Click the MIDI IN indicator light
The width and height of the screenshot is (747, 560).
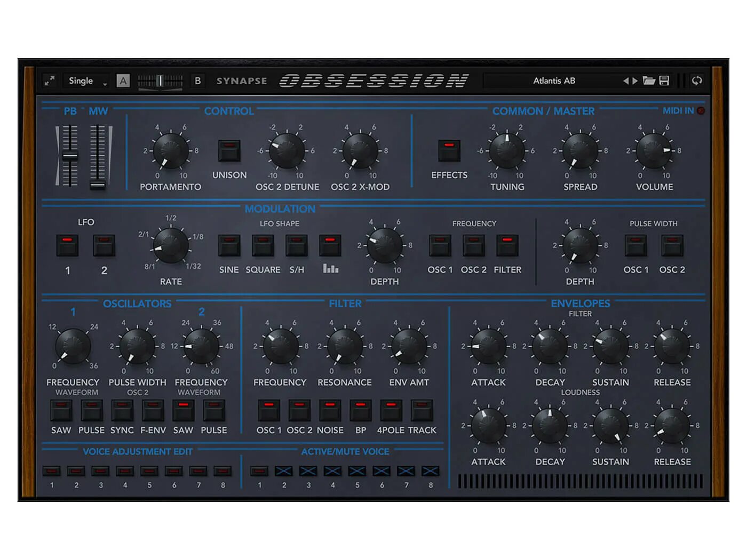point(701,111)
